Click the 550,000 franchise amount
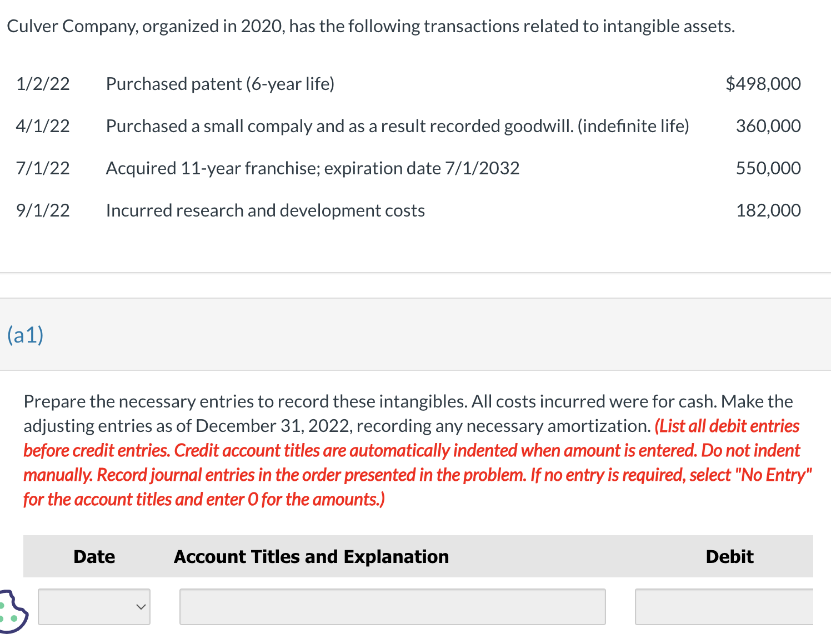Viewport: 831px width, 644px height. coord(768,168)
